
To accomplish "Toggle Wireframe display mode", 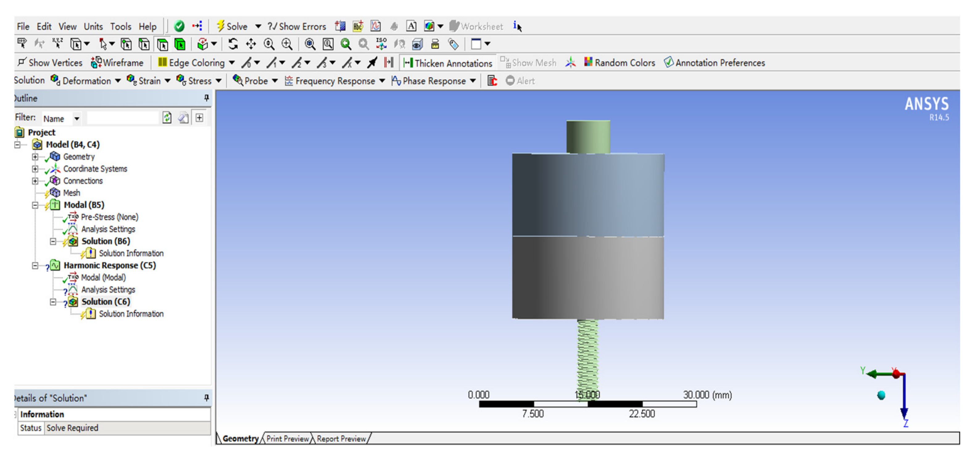I will (117, 63).
